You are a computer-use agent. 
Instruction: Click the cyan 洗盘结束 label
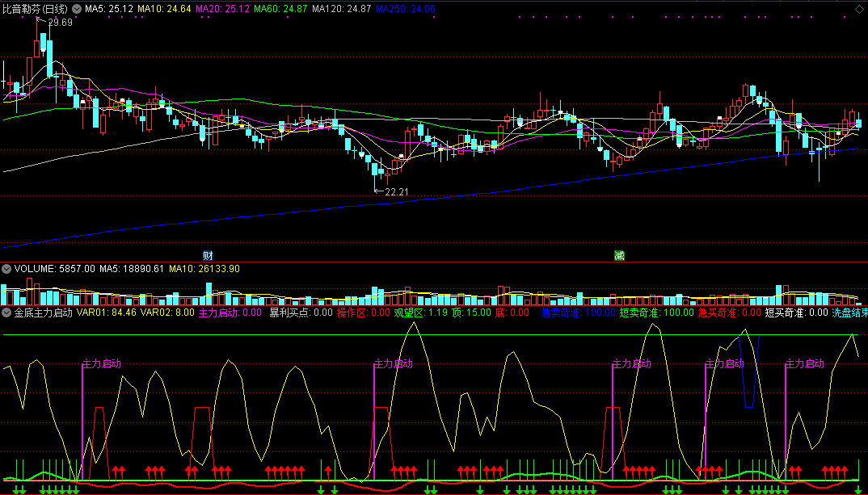tap(849, 313)
